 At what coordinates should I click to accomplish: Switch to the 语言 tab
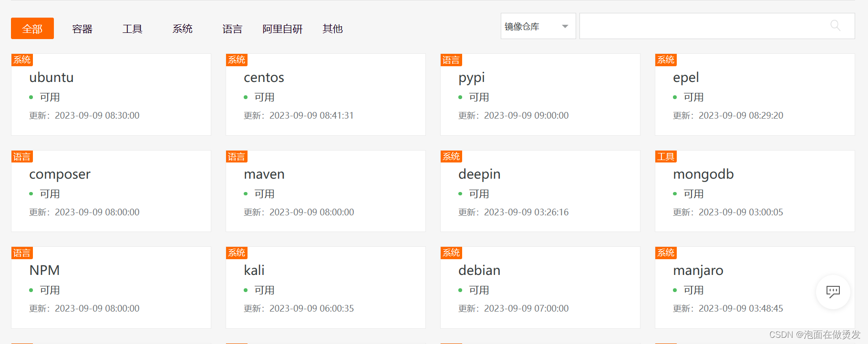(x=232, y=29)
